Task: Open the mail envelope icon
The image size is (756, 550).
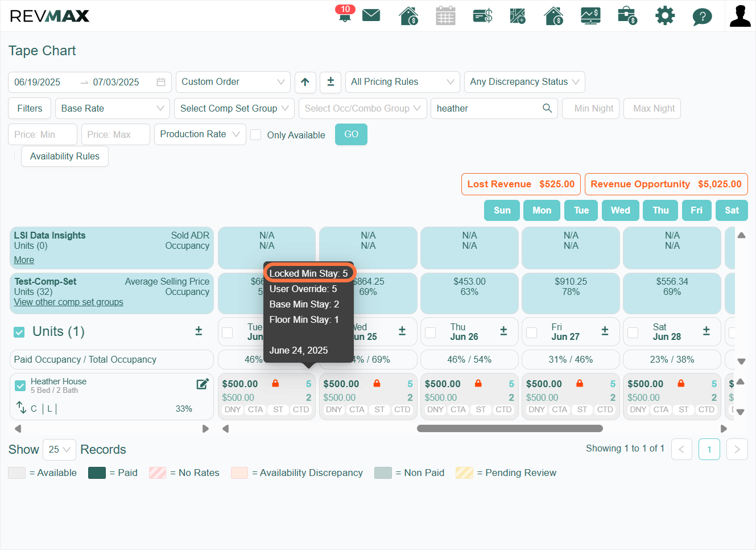Action: (x=371, y=15)
